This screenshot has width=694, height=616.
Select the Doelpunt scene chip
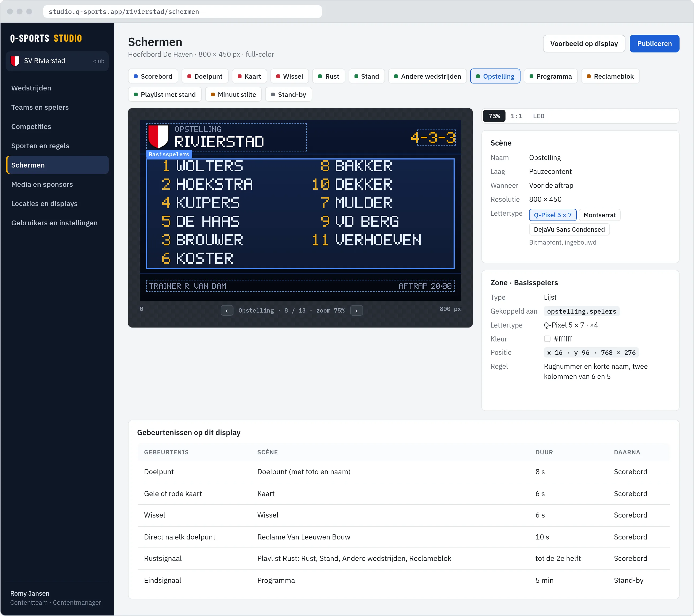click(205, 76)
